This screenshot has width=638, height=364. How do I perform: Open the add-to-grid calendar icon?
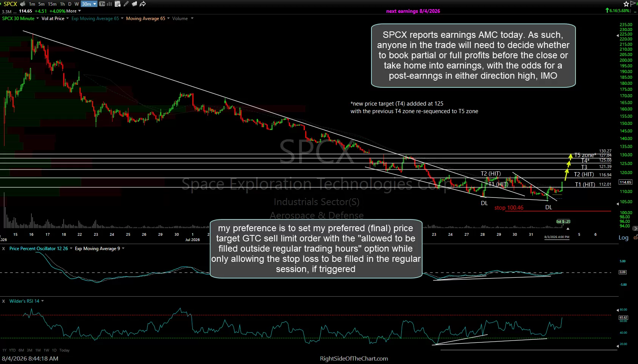click(x=118, y=4)
